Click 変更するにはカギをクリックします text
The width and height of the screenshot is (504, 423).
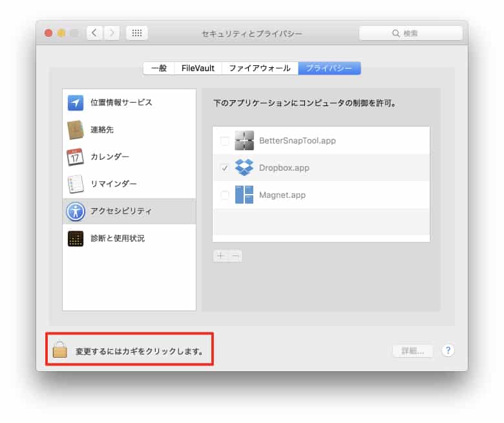pos(139,351)
